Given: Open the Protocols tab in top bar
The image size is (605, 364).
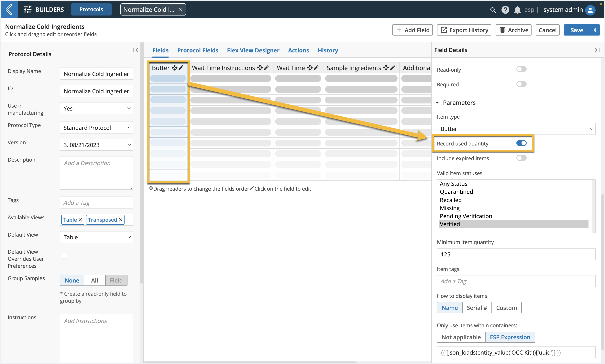Looking at the screenshot, I should pyautogui.click(x=91, y=9).
